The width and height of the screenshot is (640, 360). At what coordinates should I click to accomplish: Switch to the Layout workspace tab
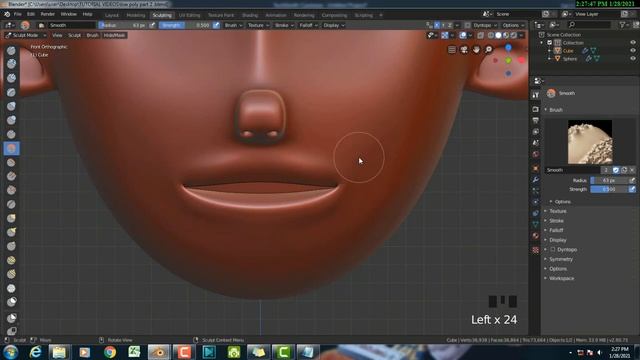(x=111, y=15)
